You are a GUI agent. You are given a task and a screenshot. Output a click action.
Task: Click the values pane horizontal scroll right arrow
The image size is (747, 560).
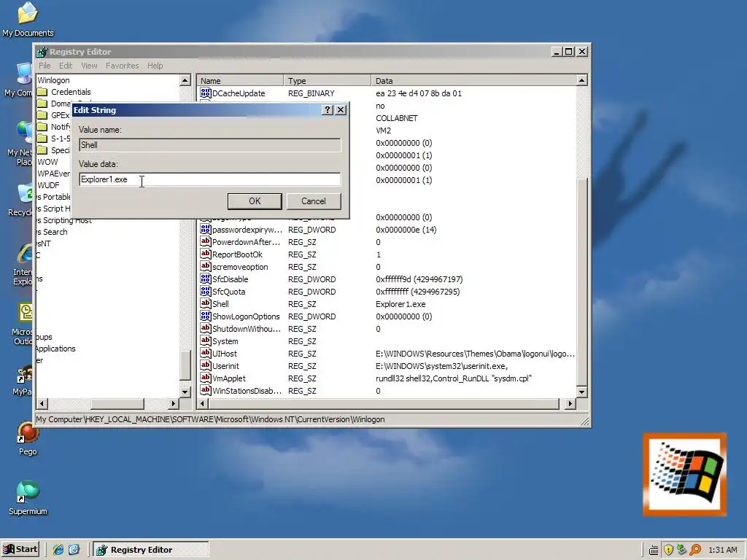(x=570, y=404)
